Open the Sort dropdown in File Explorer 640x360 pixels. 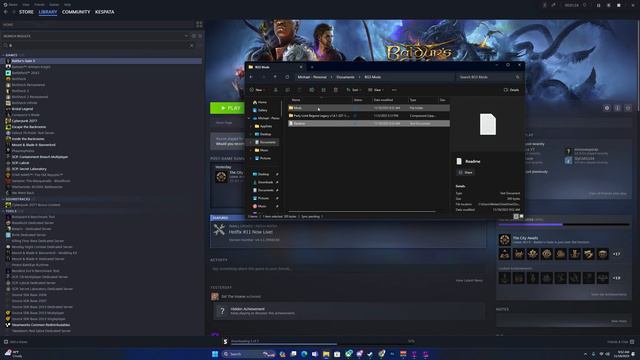point(353,90)
